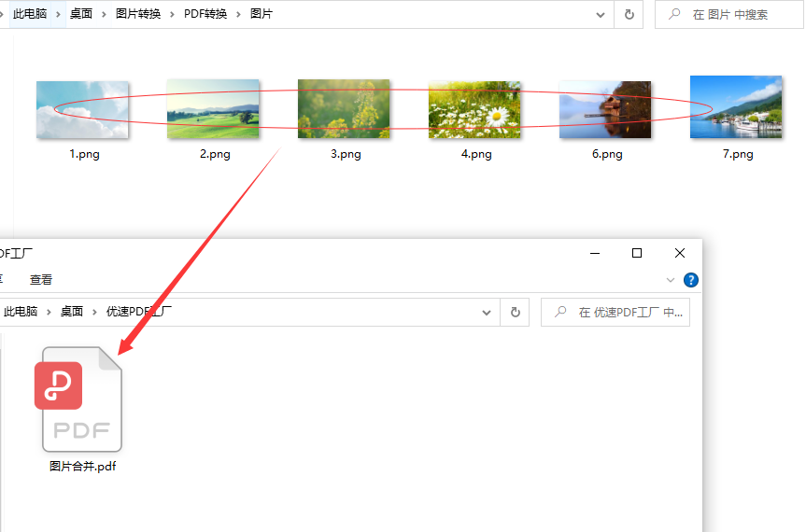Click the 3.png file name

click(x=346, y=154)
